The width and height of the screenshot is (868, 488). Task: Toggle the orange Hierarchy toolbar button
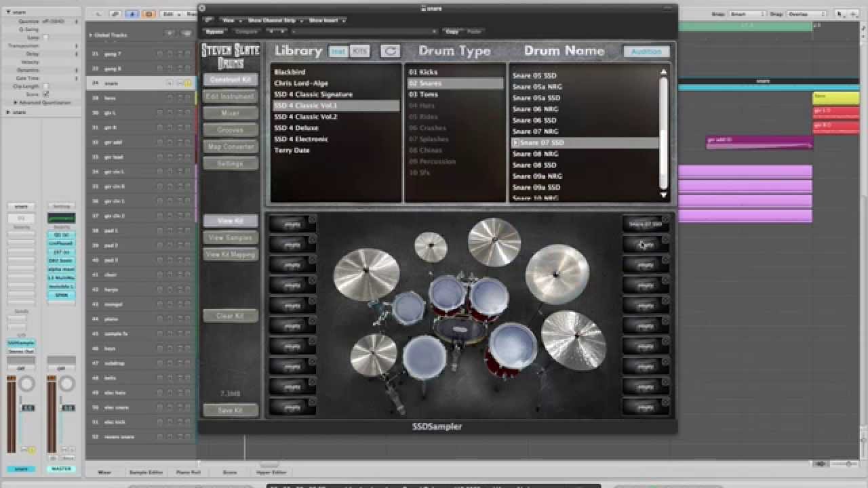[x=149, y=14]
